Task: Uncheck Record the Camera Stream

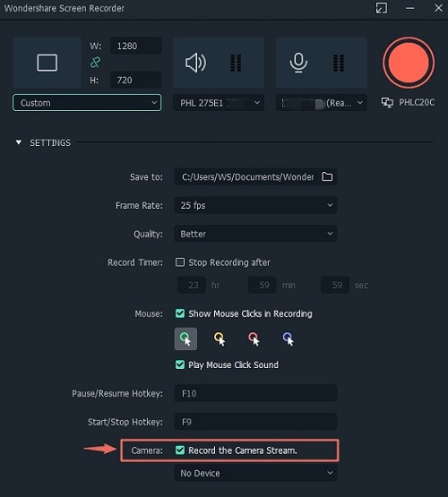Action: 180,450
